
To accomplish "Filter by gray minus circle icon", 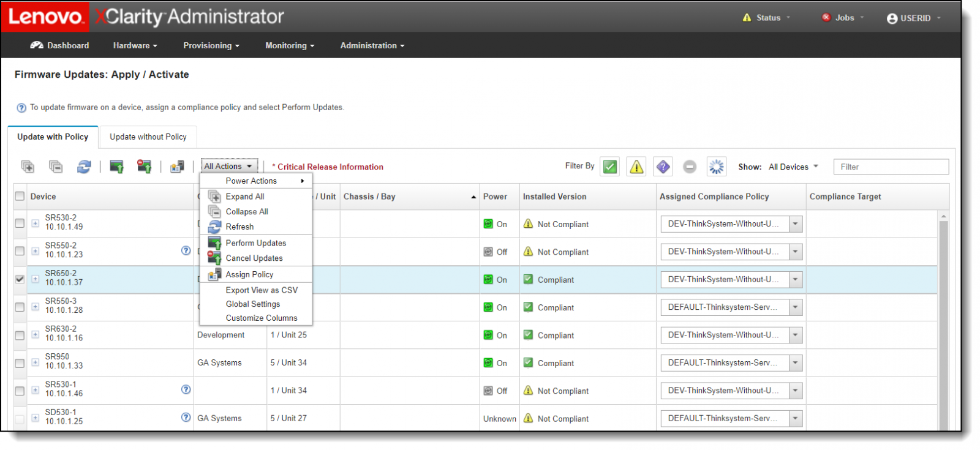I will click(690, 167).
